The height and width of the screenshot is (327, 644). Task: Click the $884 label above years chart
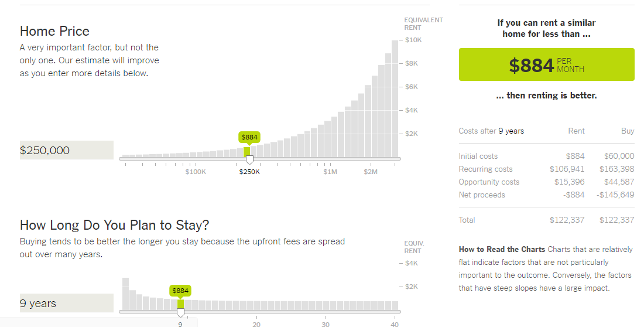(180, 291)
